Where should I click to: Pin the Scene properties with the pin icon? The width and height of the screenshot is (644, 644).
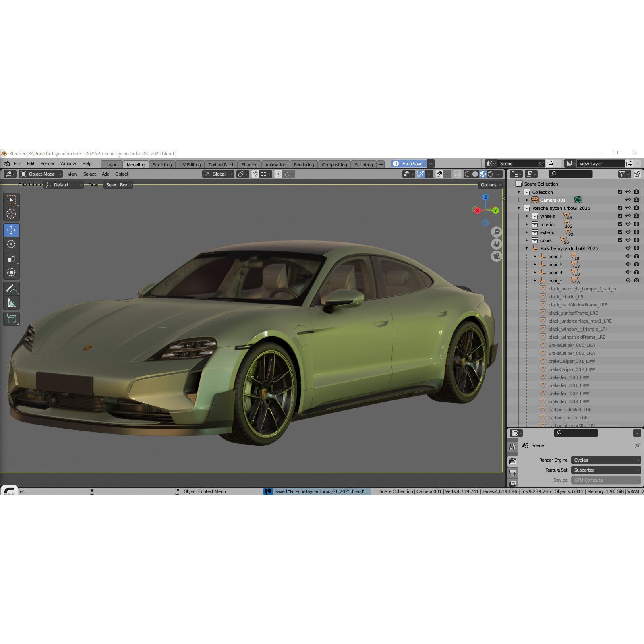point(638,445)
